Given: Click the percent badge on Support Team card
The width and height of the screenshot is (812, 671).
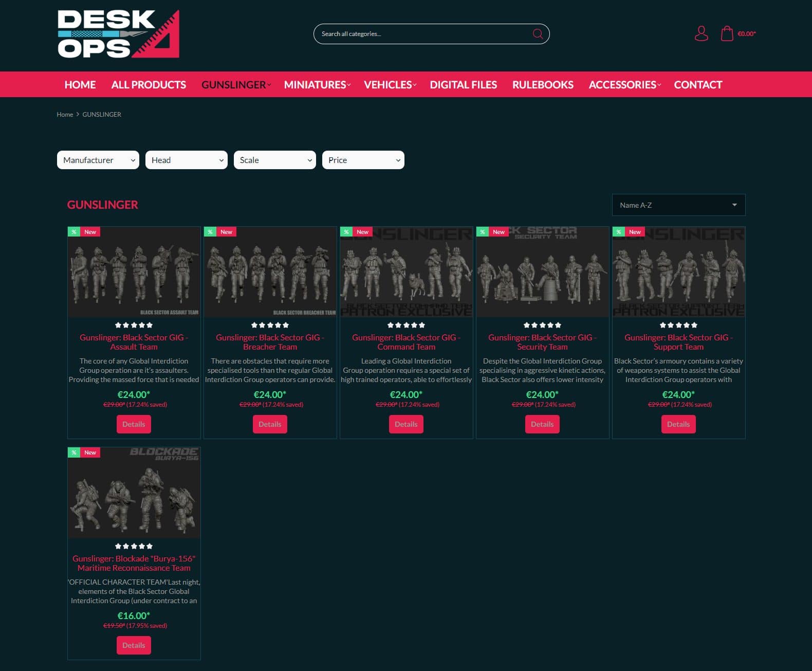Looking at the screenshot, I should point(619,232).
